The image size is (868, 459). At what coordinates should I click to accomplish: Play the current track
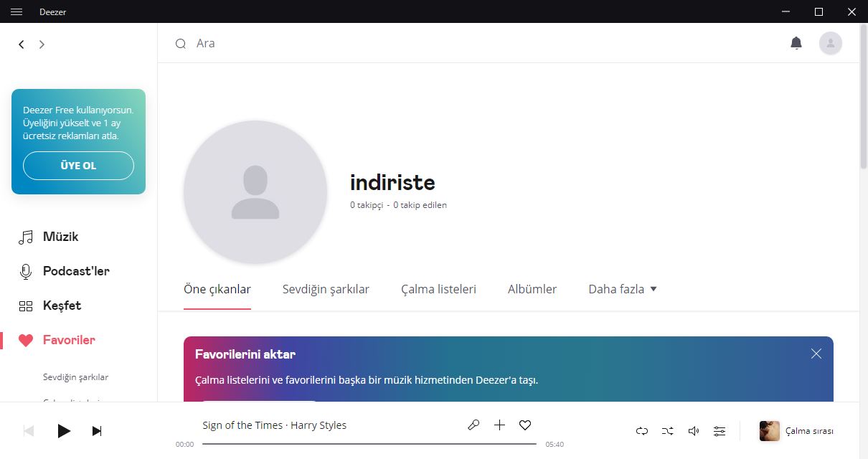[x=64, y=431]
